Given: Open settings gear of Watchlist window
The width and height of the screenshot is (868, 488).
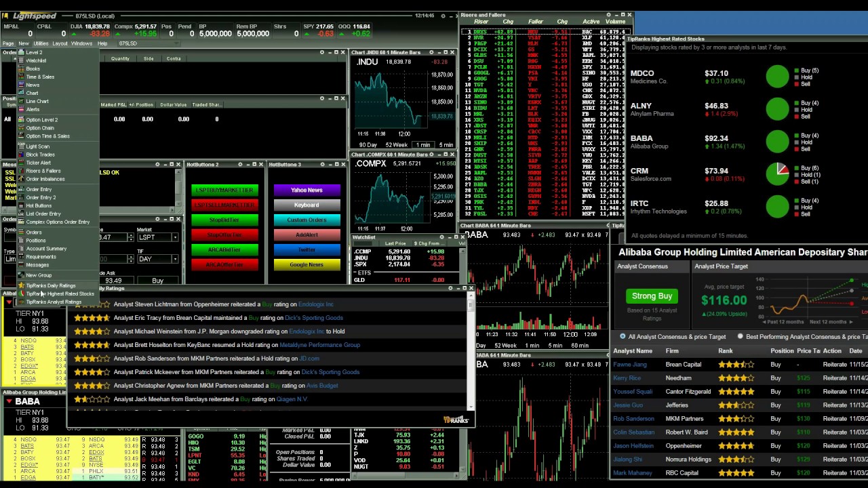Looking at the screenshot, I should click(442, 237).
